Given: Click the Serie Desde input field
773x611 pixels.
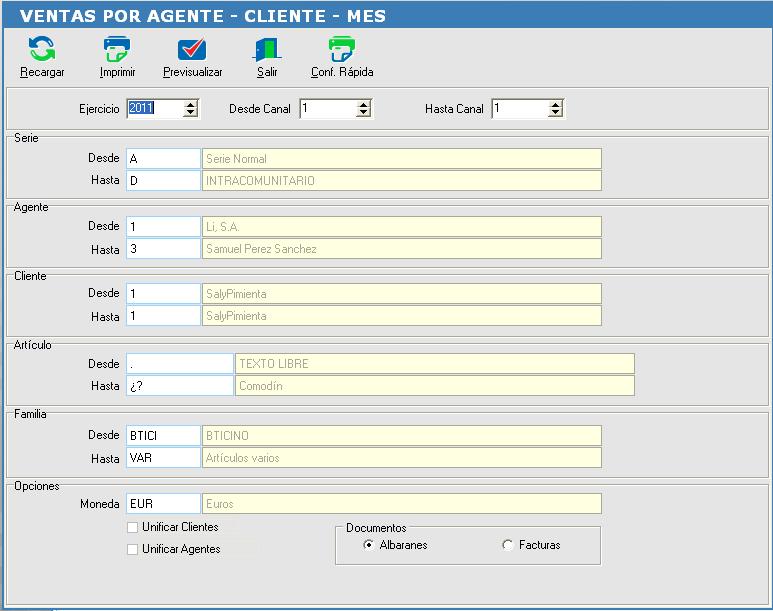Looking at the screenshot, I should (163, 159).
